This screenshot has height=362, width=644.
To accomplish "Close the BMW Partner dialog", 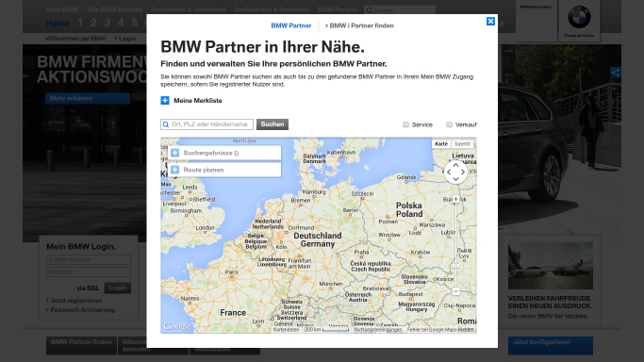I will [490, 22].
